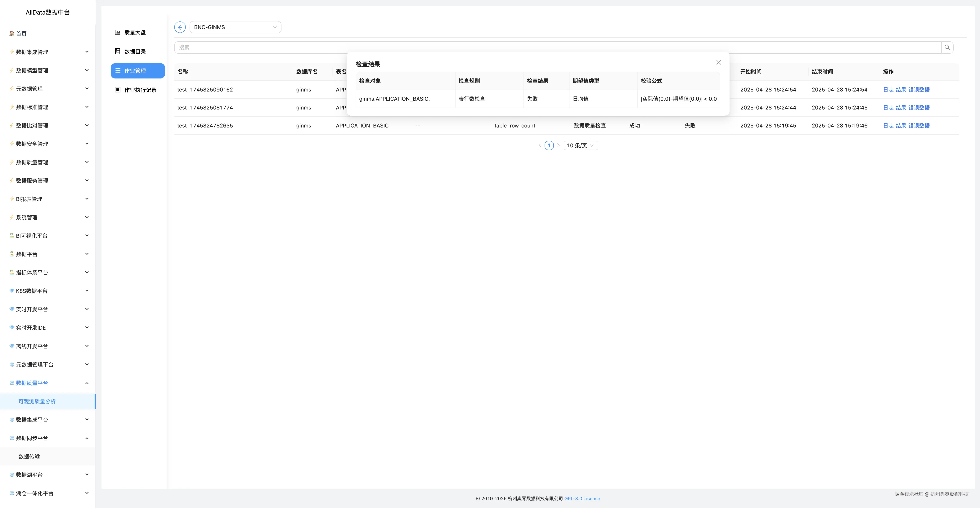Click the search magnifier icon

(x=947, y=47)
